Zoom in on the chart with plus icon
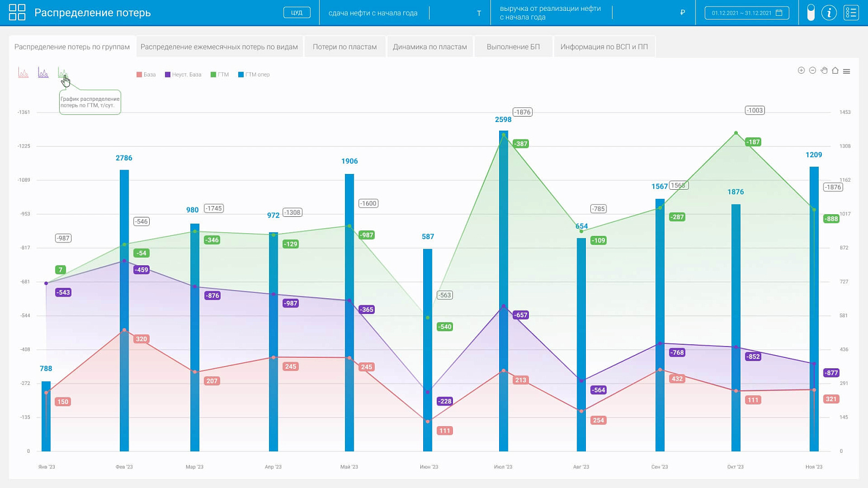The image size is (868, 488). tap(801, 70)
